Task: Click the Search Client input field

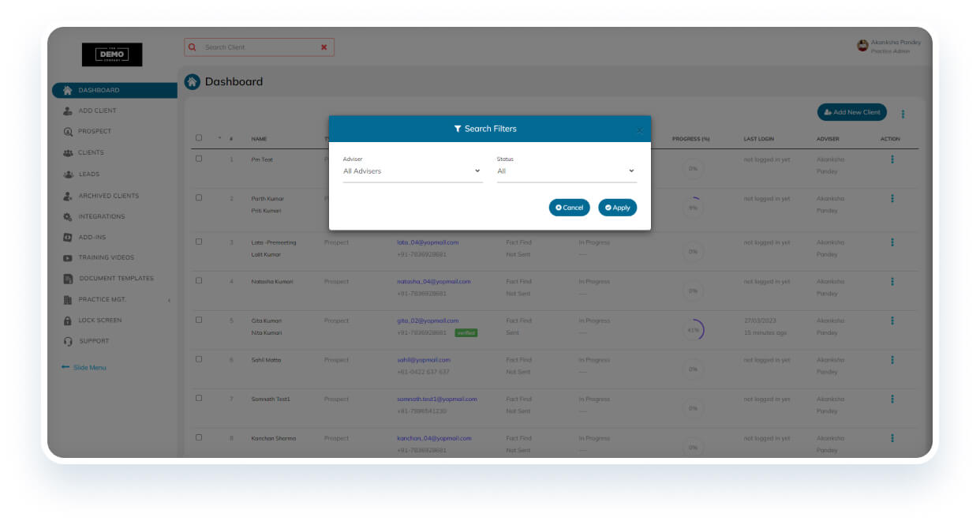Action: (x=256, y=47)
